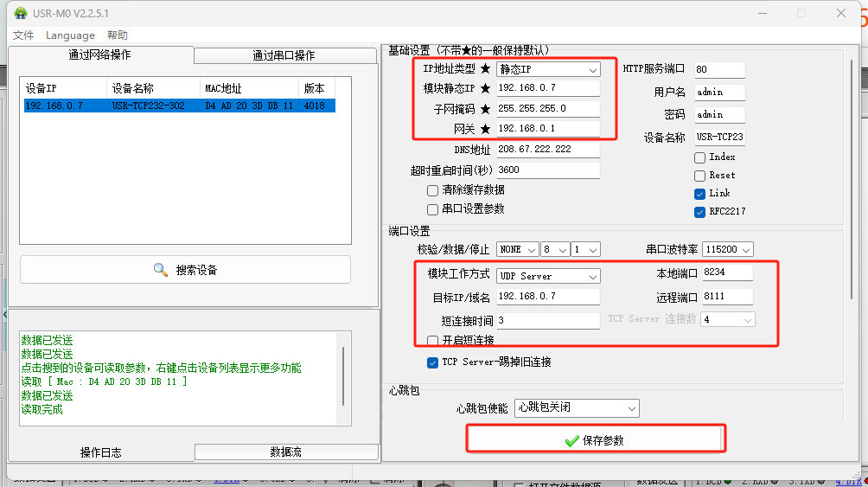Select the 数据流 tab
Viewport: 868px width, 487px height.
(286, 452)
